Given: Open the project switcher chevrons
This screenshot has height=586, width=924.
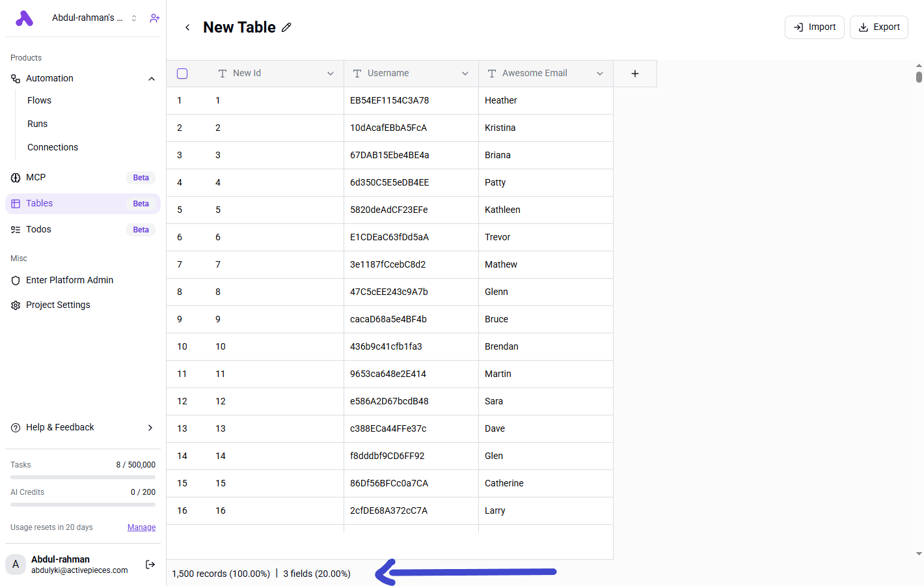Looking at the screenshot, I should click(x=134, y=18).
